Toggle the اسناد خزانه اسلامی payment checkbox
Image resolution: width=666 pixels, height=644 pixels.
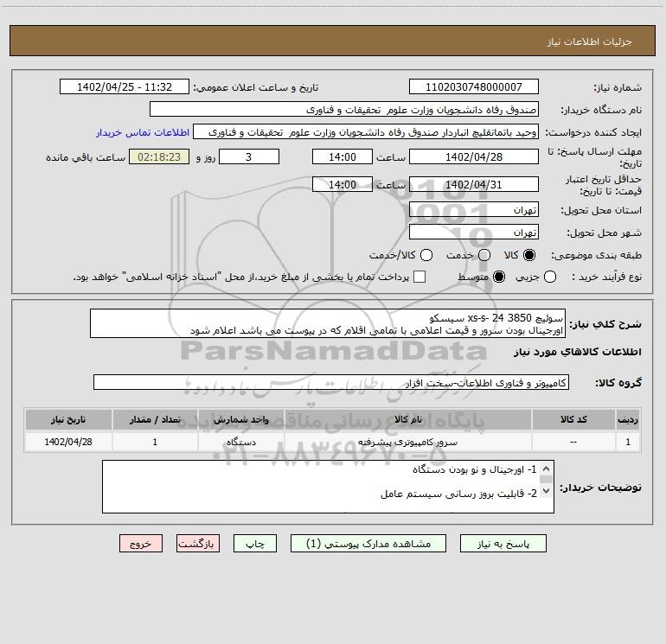(x=419, y=277)
